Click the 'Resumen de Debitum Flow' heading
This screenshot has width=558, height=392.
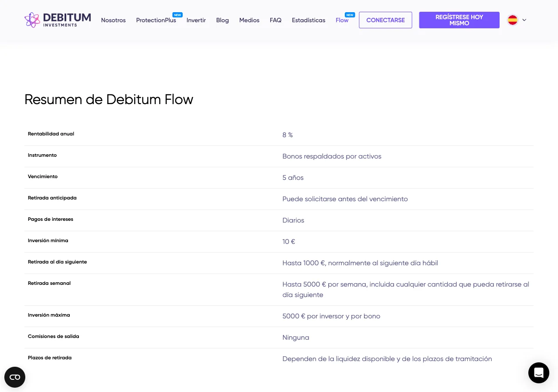109,99
